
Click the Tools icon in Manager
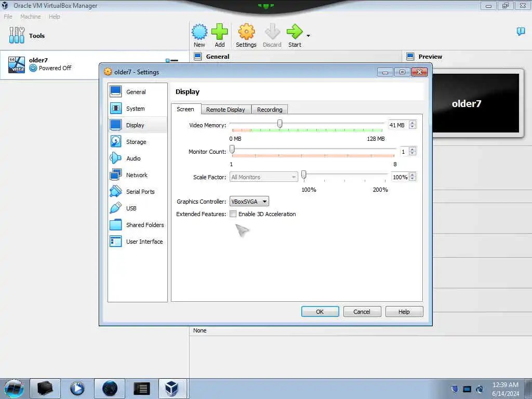coord(17,35)
